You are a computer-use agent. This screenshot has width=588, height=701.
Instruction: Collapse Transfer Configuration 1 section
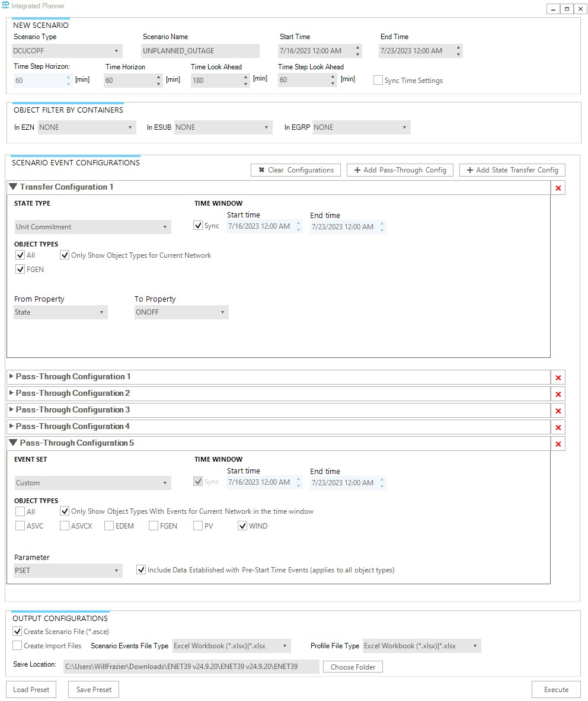point(13,187)
